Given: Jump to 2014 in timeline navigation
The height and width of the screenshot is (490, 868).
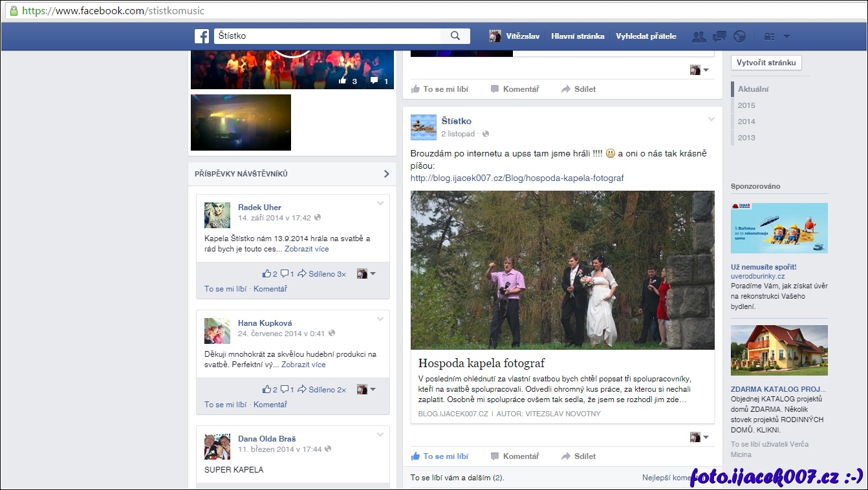Looking at the screenshot, I should (746, 122).
